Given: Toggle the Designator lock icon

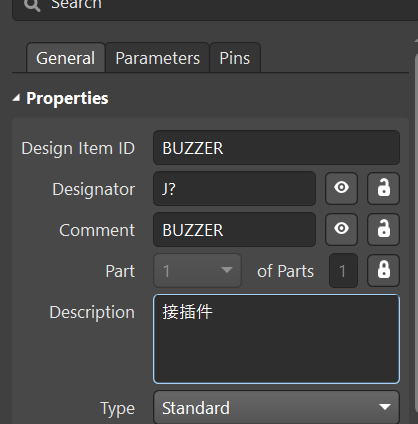Looking at the screenshot, I should click(x=383, y=188).
